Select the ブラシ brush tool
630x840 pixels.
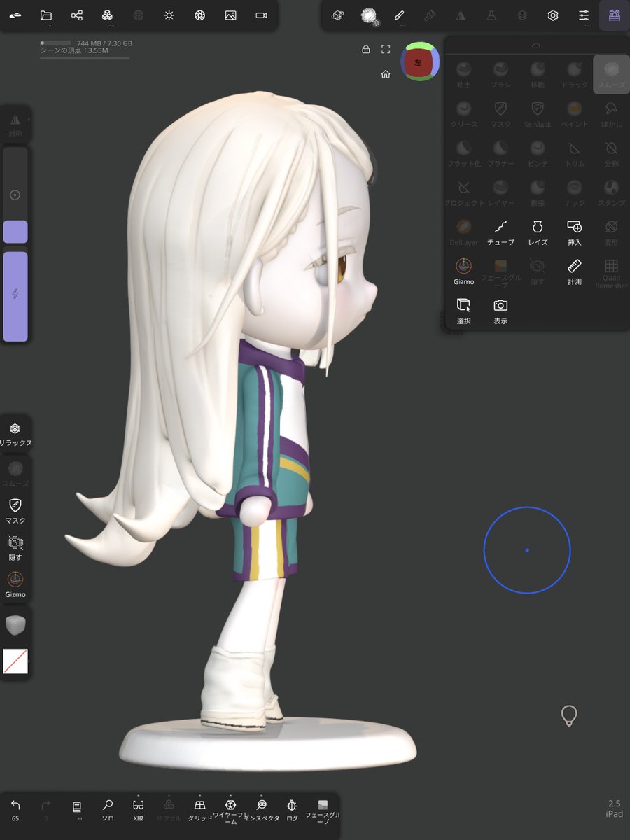[500, 74]
